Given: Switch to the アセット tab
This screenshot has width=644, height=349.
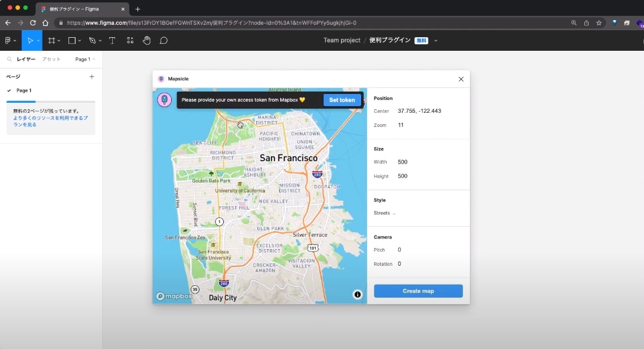Looking at the screenshot, I should [x=51, y=59].
